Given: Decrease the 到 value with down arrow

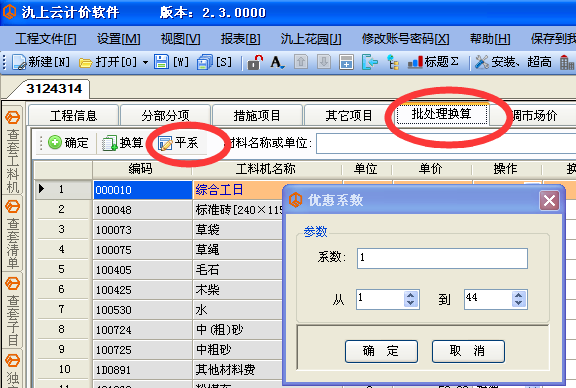Looking at the screenshot, I should (518, 303).
